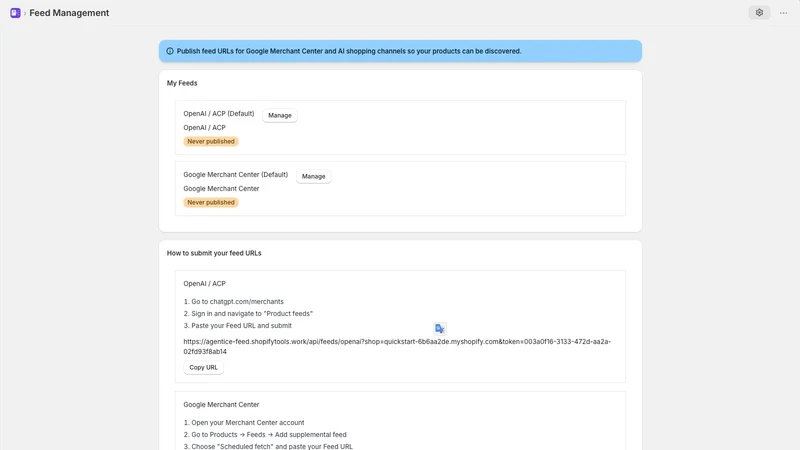This screenshot has width=800, height=450.
Task: Click the Google Merchant Center (Default) feed name
Action: 236,174
